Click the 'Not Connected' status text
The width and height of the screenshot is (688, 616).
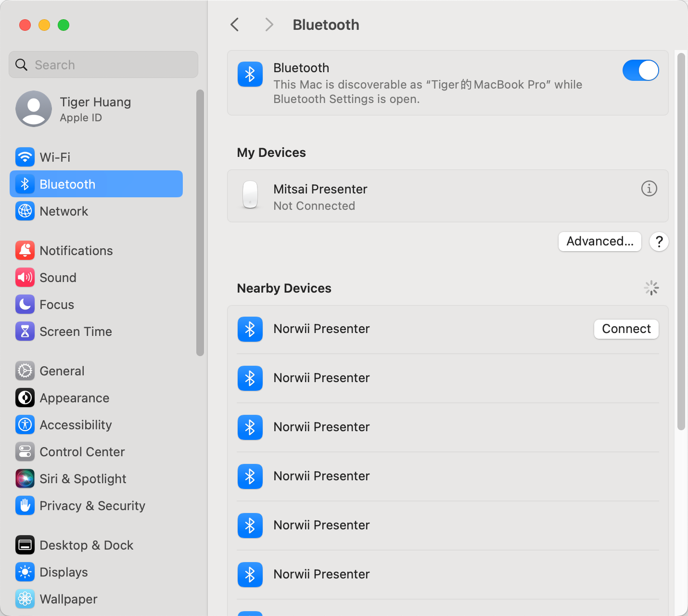(314, 205)
